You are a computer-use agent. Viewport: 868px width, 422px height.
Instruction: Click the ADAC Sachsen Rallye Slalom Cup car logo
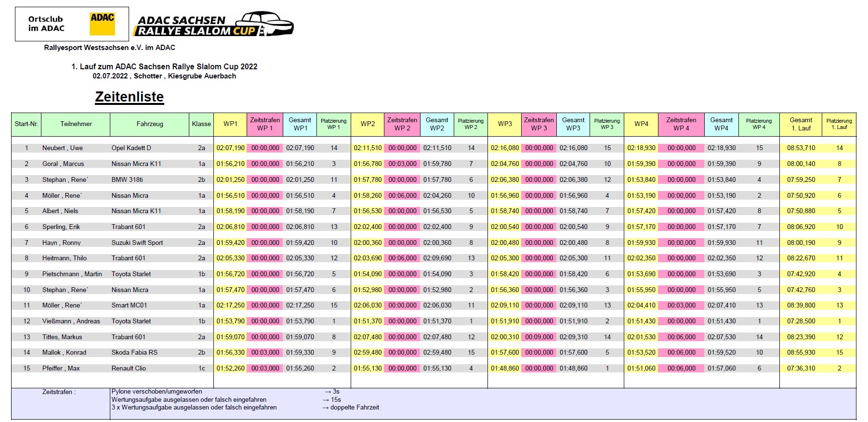point(213,25)
